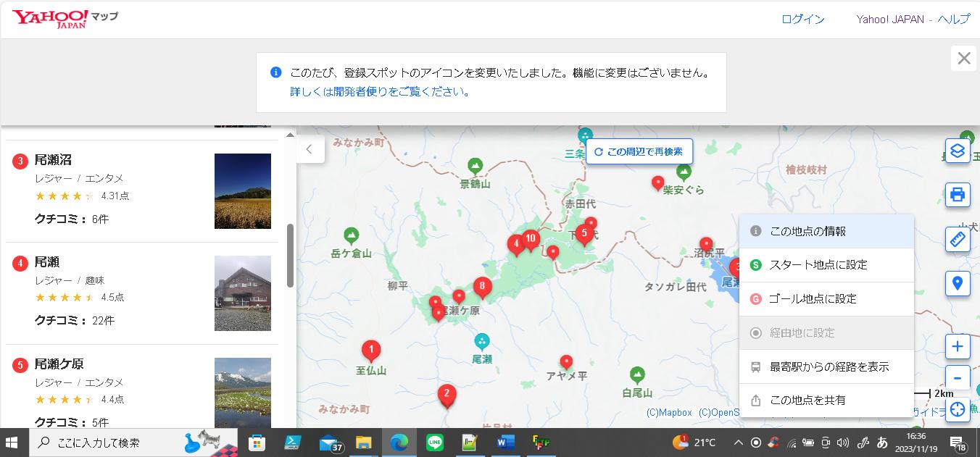Open the 尾瀬ケ原 result title

(x=59, y=364)
